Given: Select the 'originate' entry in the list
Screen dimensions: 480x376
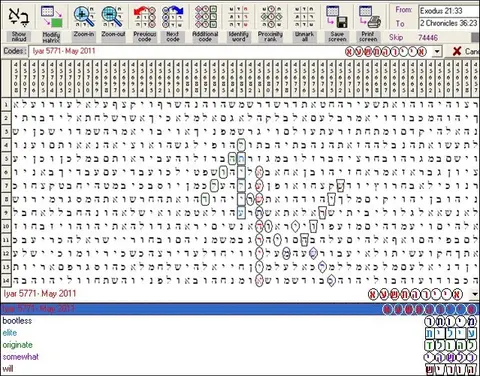Looking at the screenshot, I should pyautogui.click(x=18, y=345).
